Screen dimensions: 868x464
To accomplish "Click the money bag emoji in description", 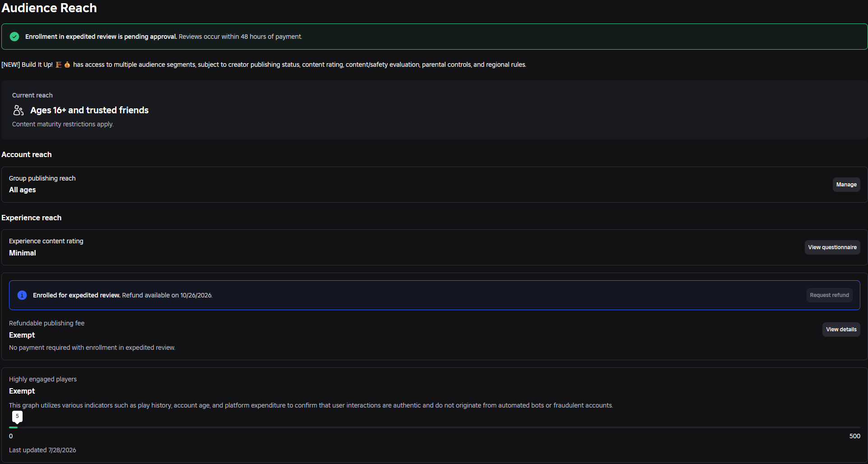I will point(67,65).
